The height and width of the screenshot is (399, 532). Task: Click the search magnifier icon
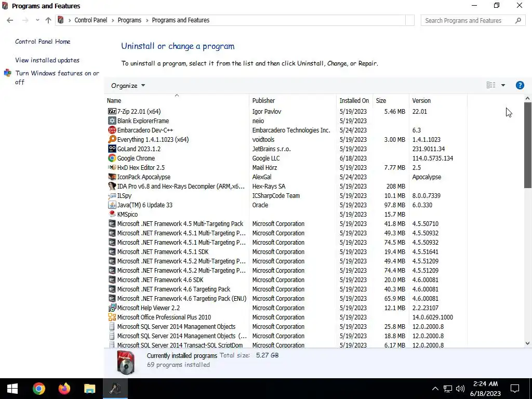click(518, 20)
